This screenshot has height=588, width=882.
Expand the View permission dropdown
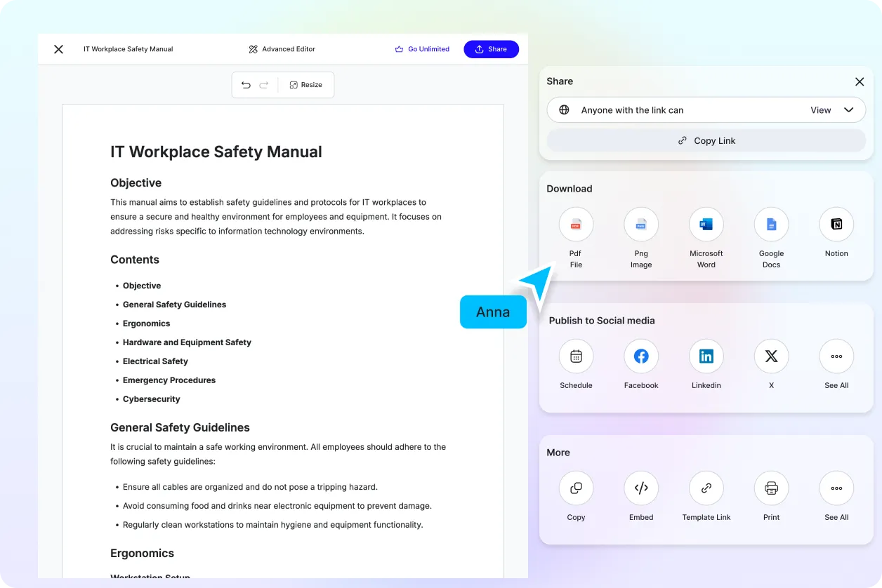[832, 110]
